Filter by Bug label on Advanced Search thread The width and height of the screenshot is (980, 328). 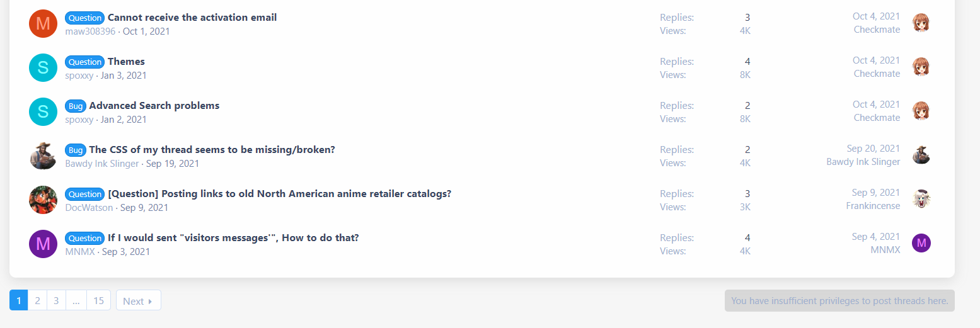[76, 106]
